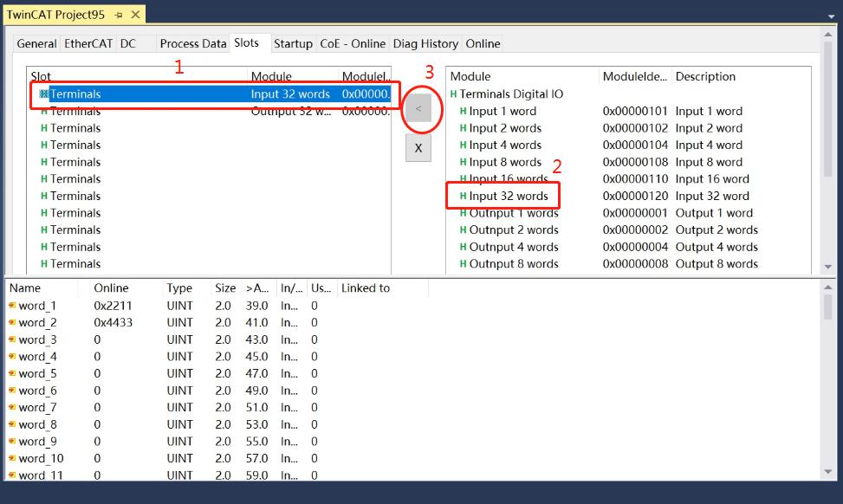The image size is (843, 504).
Task: Click the '<' assign module button
Action: (418, 109)
